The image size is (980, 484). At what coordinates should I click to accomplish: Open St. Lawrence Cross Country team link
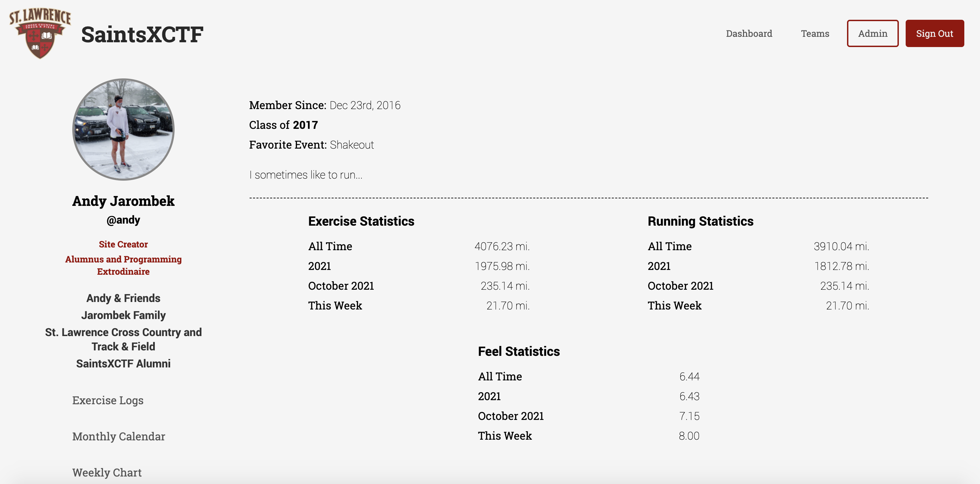(x=123, y=339)
